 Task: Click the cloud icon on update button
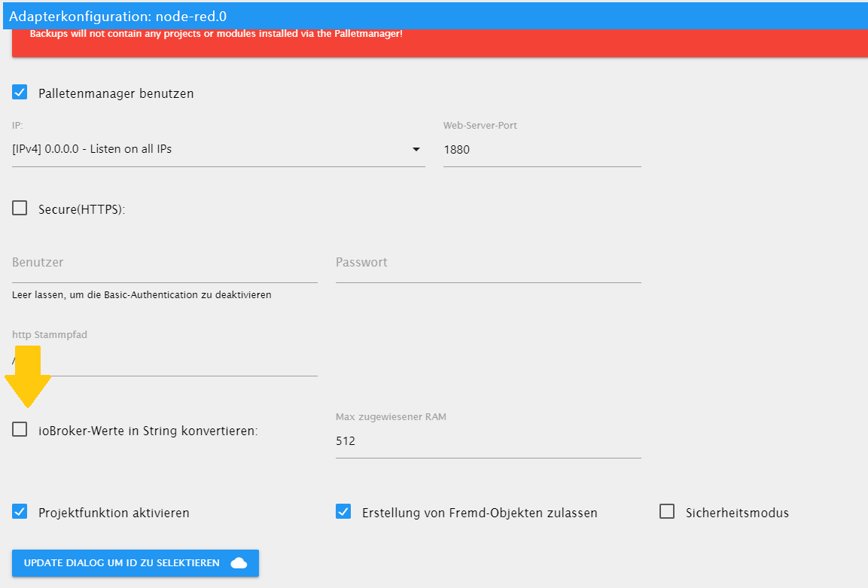pos(239,563)
